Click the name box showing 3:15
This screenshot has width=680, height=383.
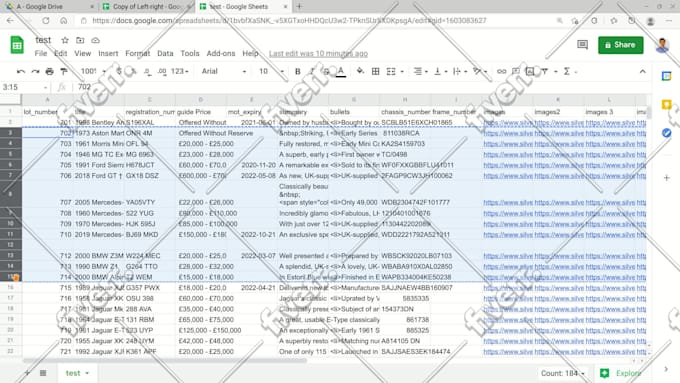(25, 87)
